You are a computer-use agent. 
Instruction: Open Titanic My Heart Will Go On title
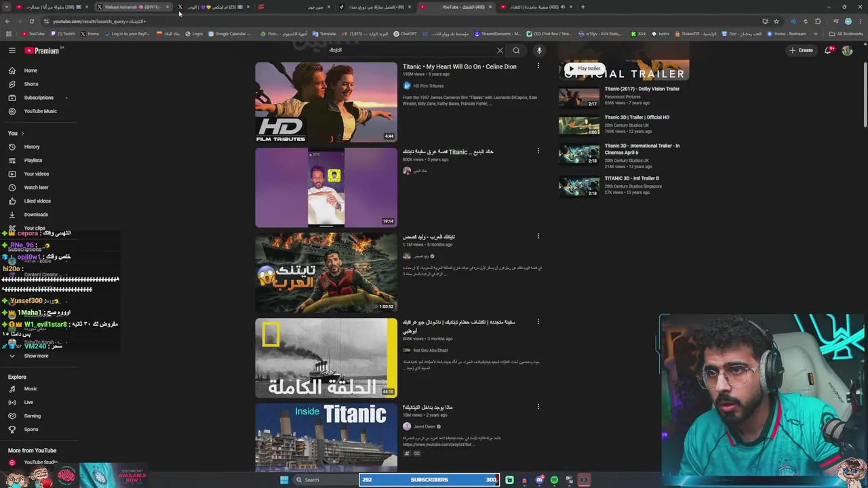tap(459, 66)
